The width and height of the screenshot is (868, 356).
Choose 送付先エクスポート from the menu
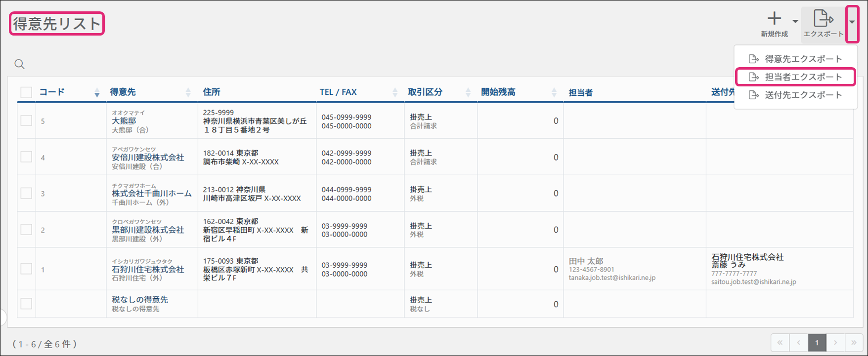803,95
